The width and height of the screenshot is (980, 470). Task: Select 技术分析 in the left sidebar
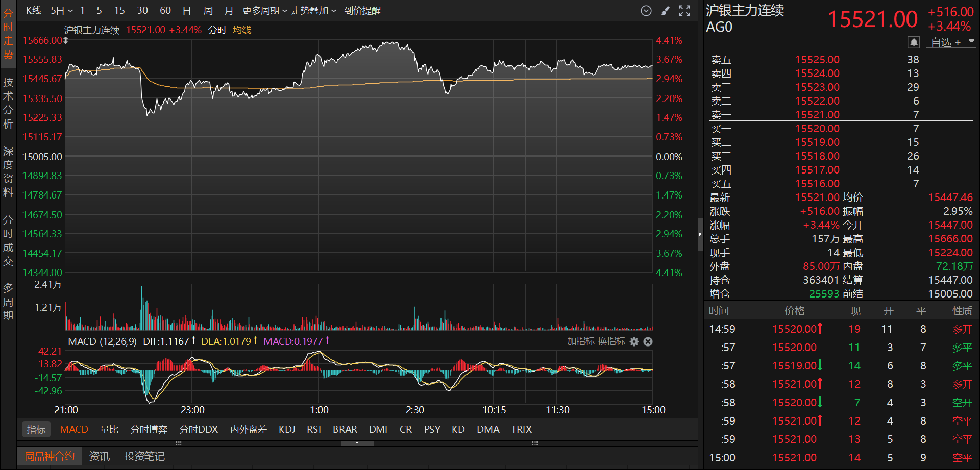coord(8,103)
